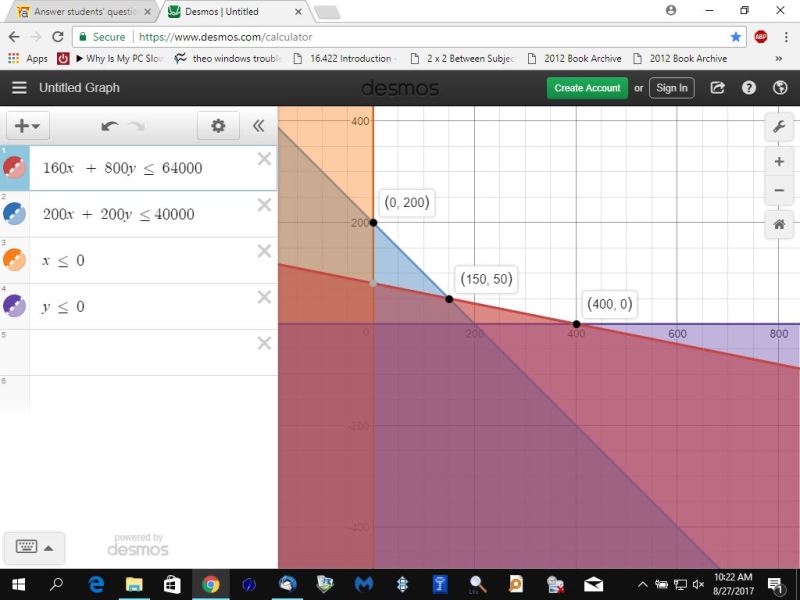Switch to Answer students' questions tab

tap(84, 12)
